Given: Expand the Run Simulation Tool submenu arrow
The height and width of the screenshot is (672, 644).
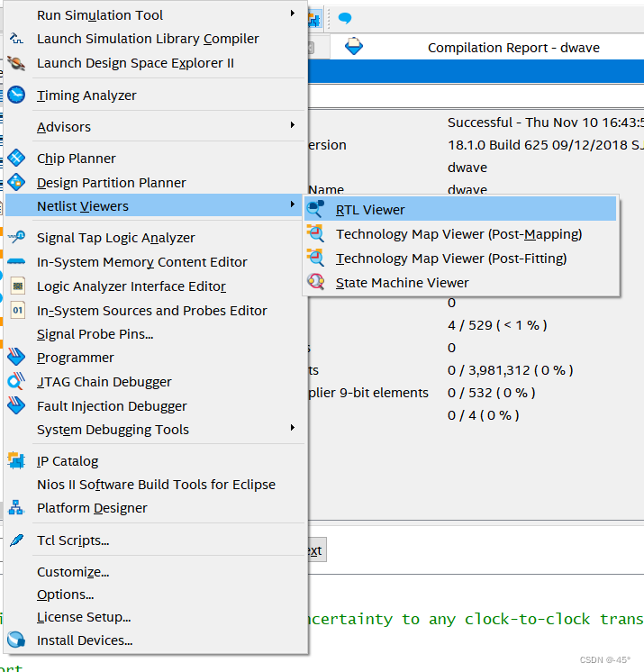Looking at the screenshot, I should point(292,14).
